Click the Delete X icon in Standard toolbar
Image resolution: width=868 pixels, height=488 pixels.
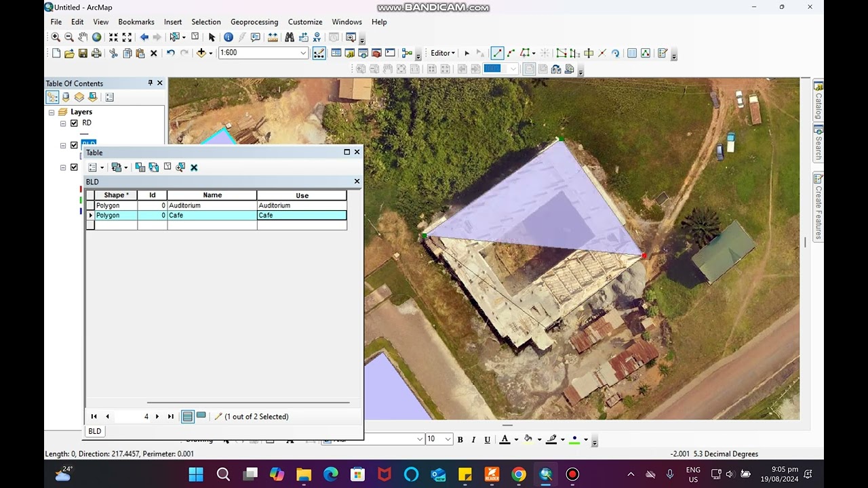click(x=154, y=53)
